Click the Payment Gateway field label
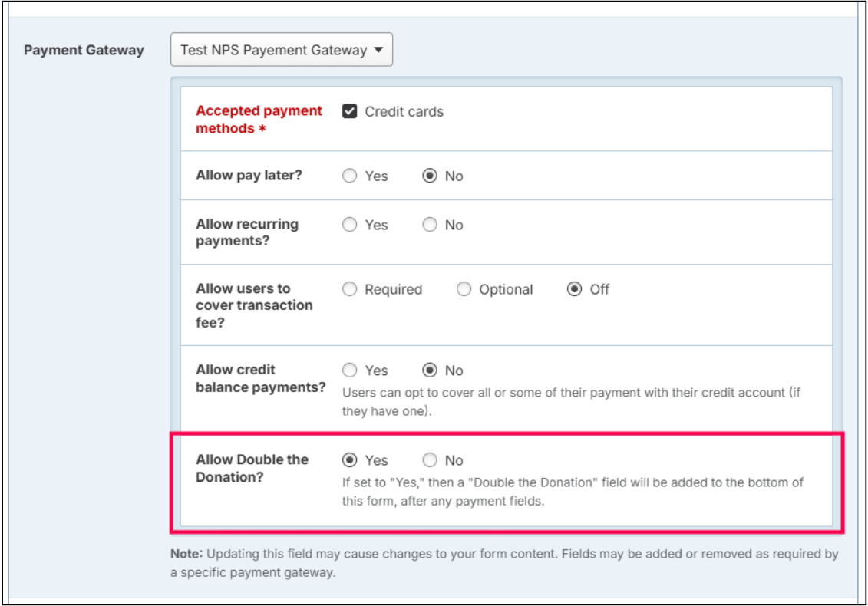This screenshot has width=868, height=606. point(84,50)
